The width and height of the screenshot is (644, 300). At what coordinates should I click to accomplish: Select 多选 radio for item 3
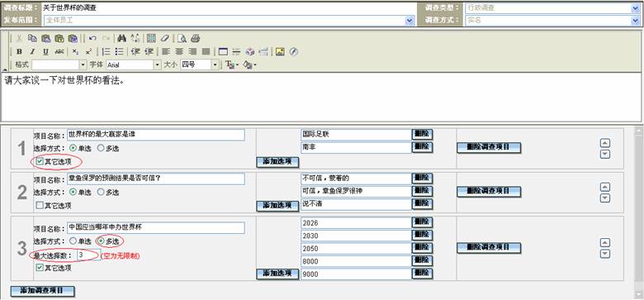click(x=101, y=240)
